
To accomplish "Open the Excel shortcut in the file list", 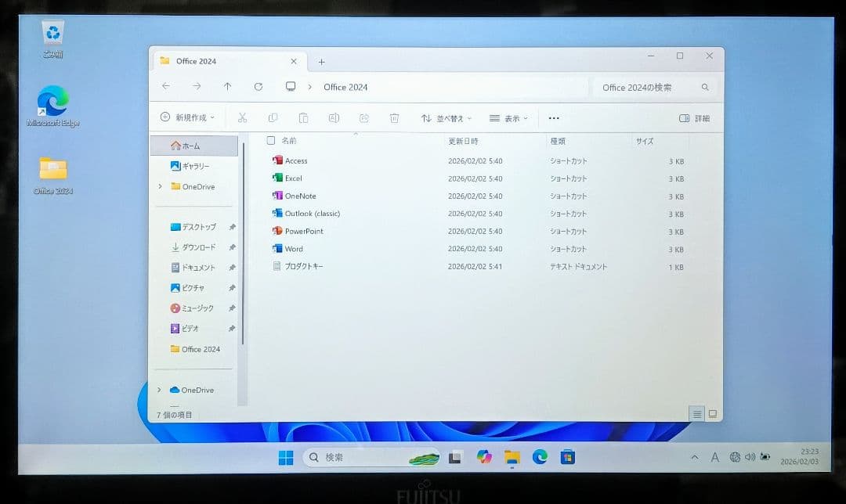I will (292, 178).
